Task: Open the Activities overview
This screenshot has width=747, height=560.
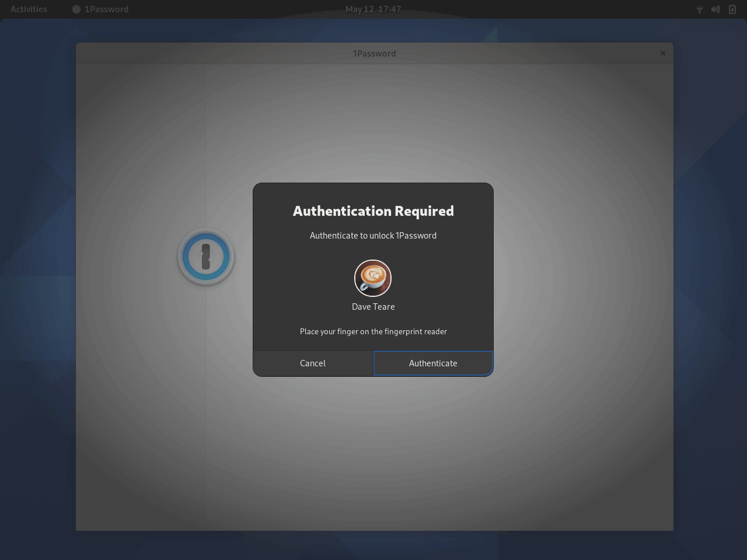Action: 28,9
